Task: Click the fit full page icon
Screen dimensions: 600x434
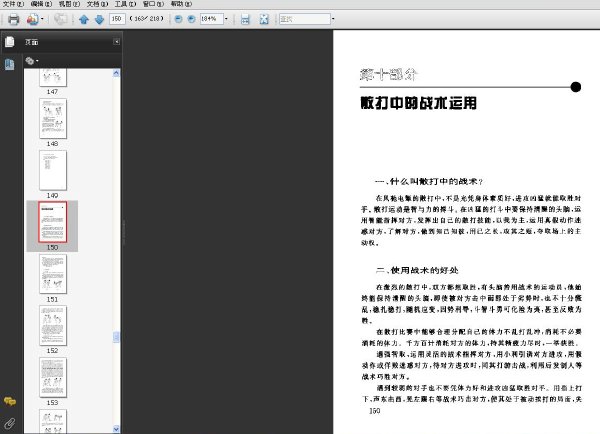Action: [264, 19]
